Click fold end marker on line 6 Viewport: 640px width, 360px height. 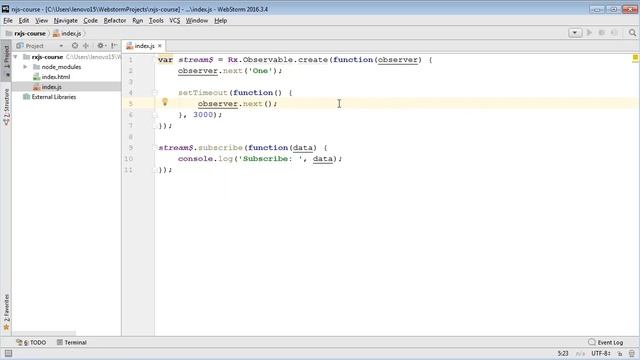pyautogui.click(x=156, y=115)
